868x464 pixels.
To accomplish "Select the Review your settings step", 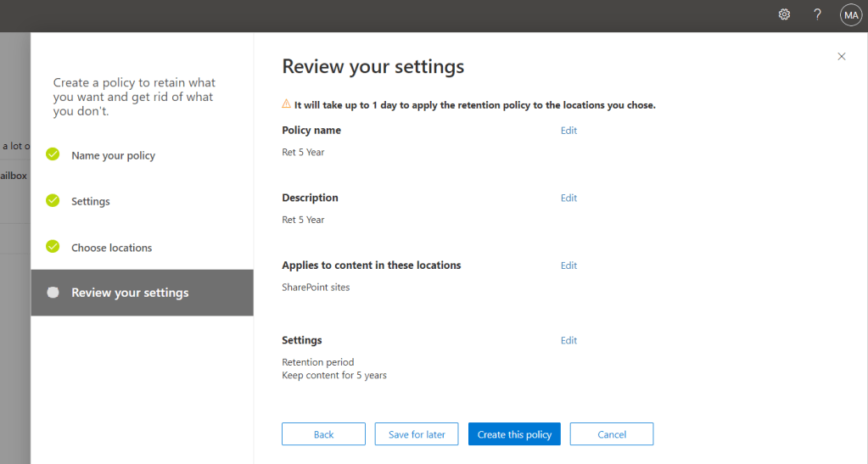I will click(130, 293).
